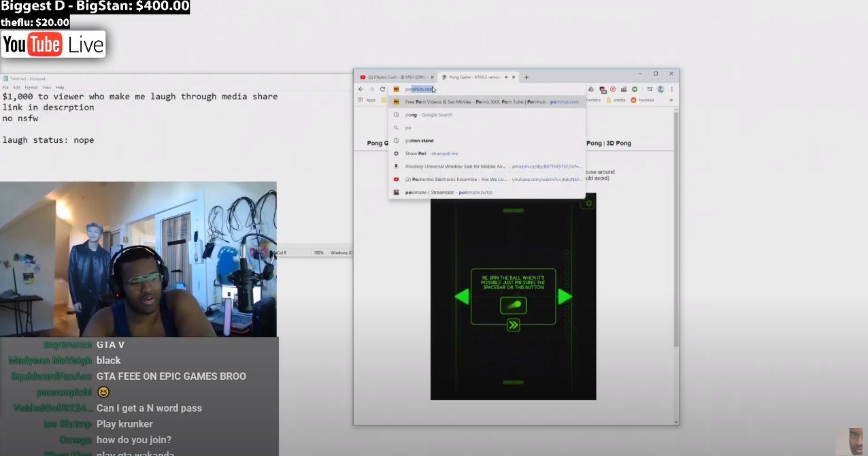Close the Playboi Carti YouTube tab
This screenshot has width=868, height=456.
432,77
